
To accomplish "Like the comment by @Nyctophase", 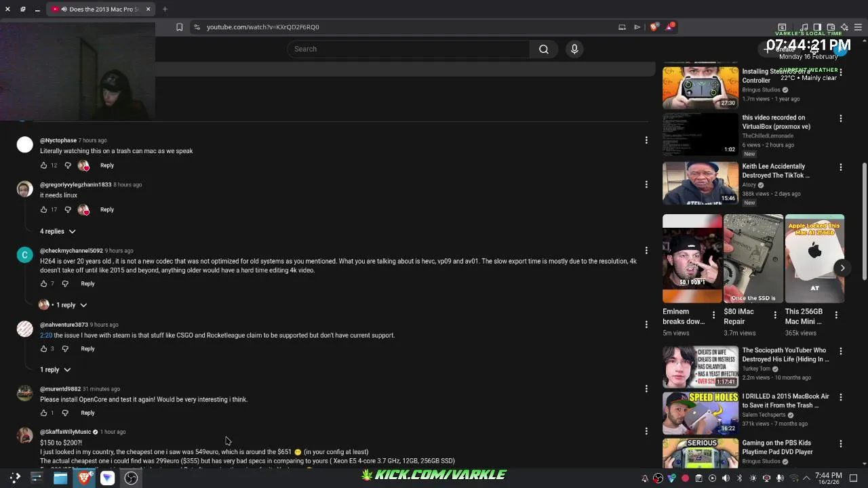I will pyautogui.click(x=43, y=165).
